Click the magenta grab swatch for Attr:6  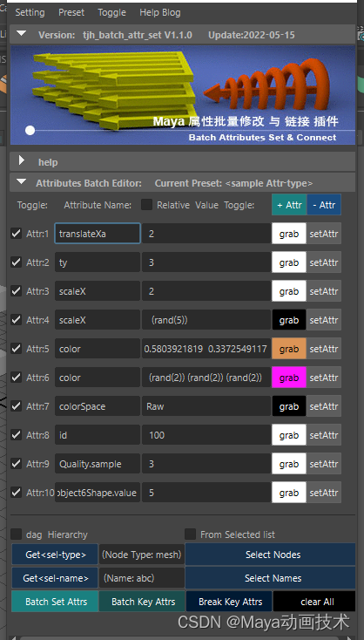[289, 378]
